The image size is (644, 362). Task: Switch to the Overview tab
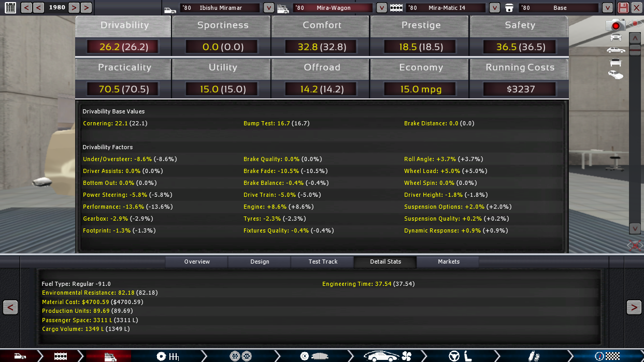(x=197, y=262)
